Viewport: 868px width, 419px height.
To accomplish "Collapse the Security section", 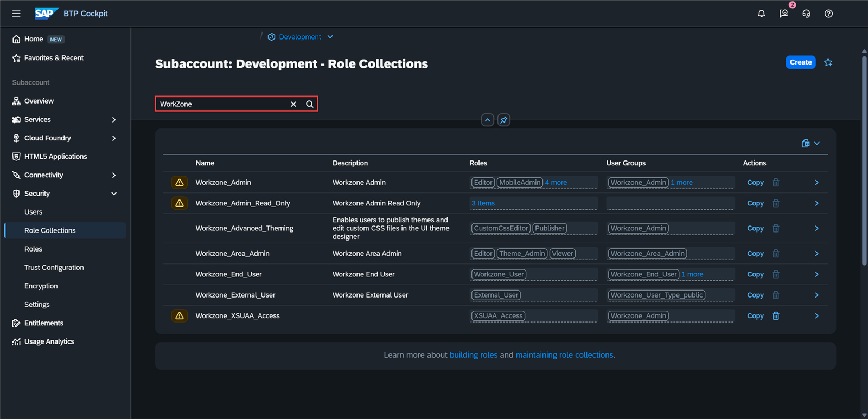I will 114,194.
